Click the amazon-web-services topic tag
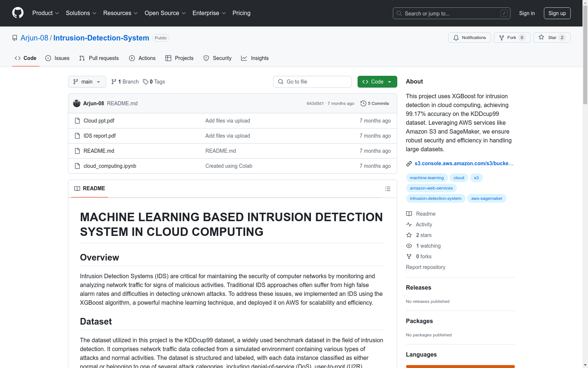Viewport: 588px width, 368px height. pos(431,188)
